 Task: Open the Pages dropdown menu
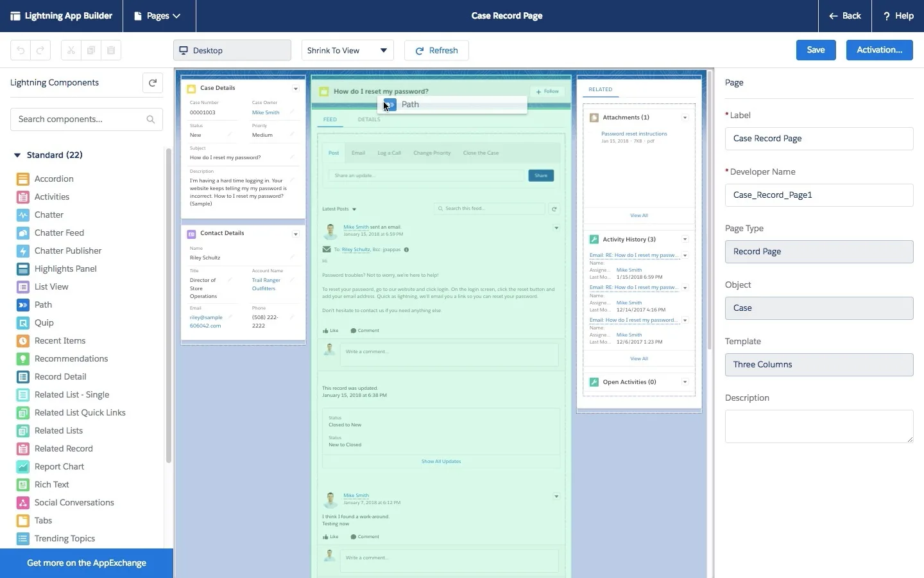[158, 16]
